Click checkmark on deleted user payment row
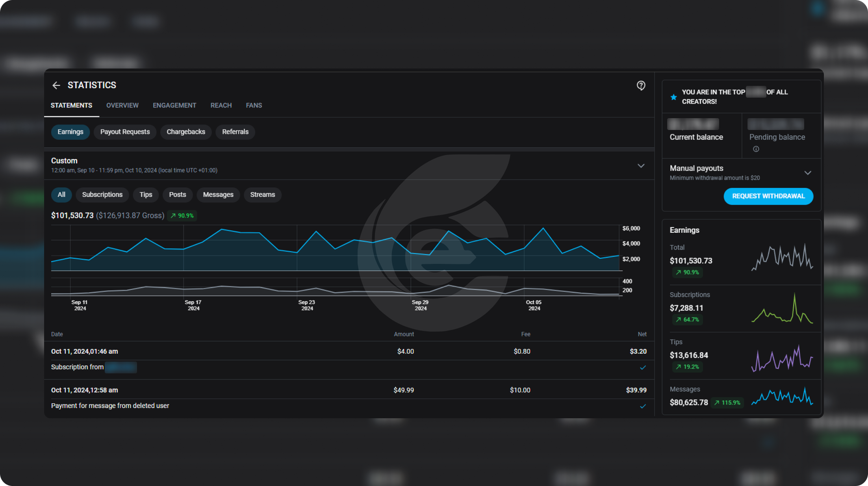The image size is (868, 486). [643, 406]
